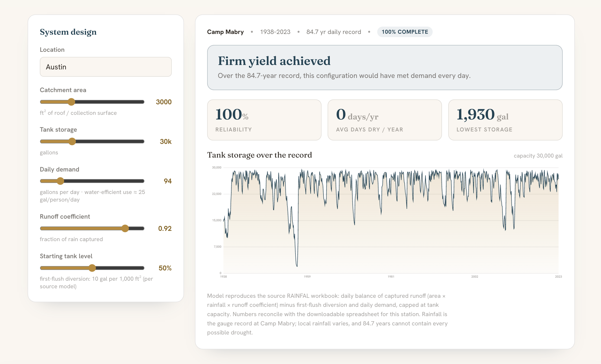Click the Starting tank level slider knob
The height and width of the screenshot is (364, 601).
[x=92, y=268]
